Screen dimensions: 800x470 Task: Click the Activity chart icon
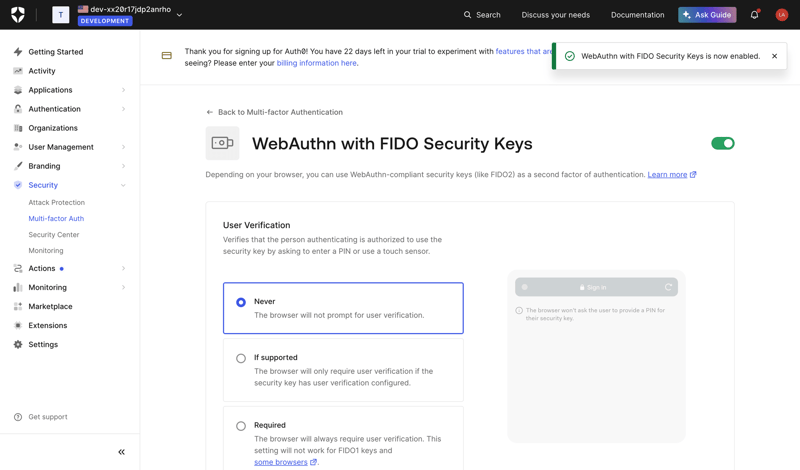tap(18, 71)
